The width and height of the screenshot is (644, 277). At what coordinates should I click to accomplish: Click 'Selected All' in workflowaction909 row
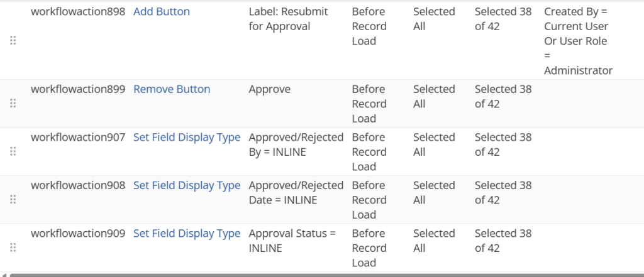tap(434, 241)
